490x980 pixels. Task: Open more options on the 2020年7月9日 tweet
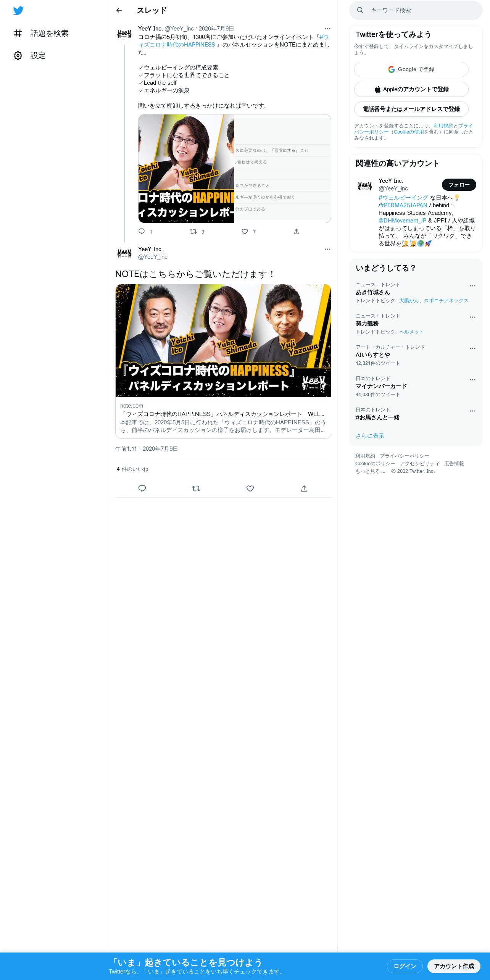(327, 29)
